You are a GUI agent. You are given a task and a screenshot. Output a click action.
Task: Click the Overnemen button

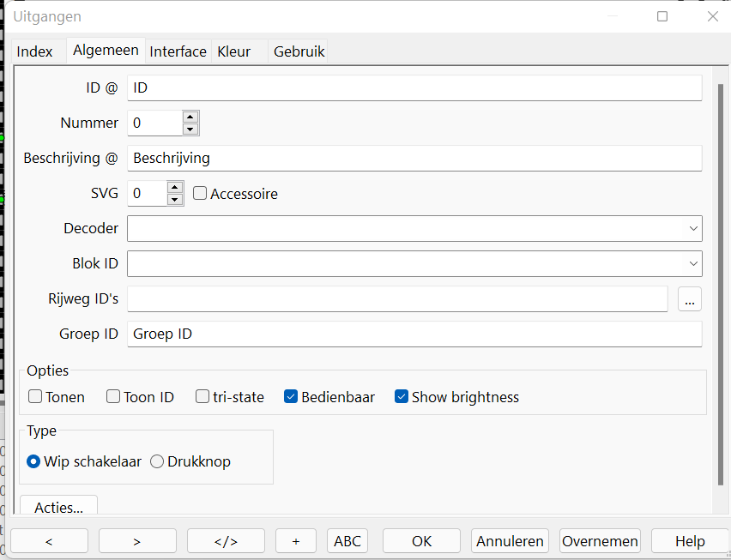(600, 541)
